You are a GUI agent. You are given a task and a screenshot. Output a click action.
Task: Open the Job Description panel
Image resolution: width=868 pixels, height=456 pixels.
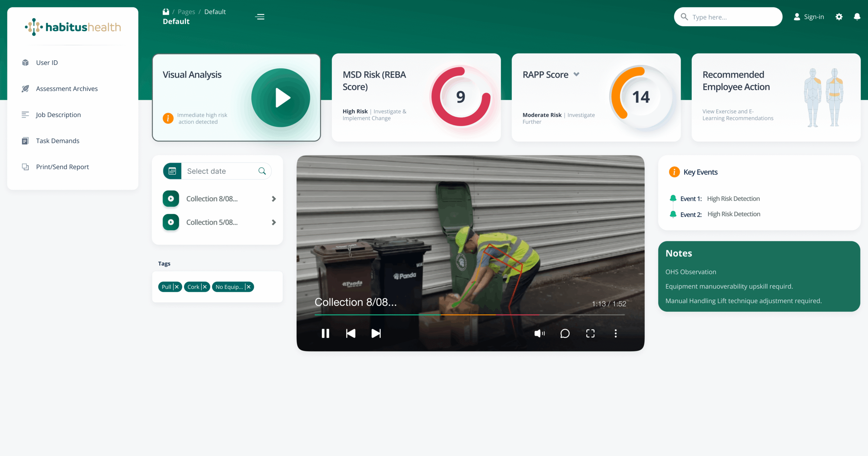click(x=58, y=115)
